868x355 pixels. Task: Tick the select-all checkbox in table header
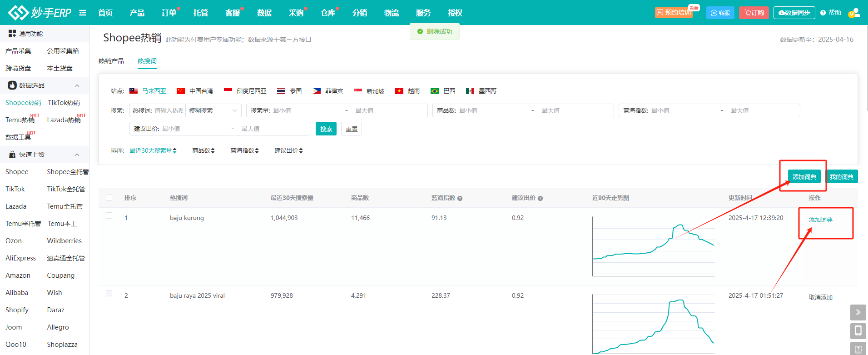point(109,198)
